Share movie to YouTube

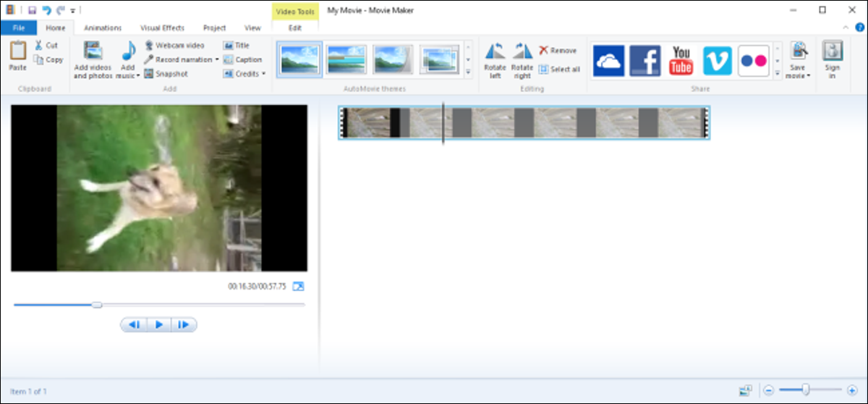click(x=681, y=60)
